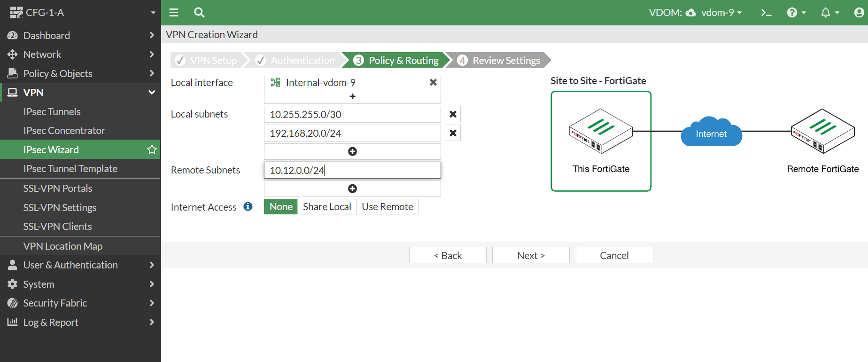The width and height of the screenshot is (868, 362).
Task: Open the user account profile icon
Action: point(859,13)
